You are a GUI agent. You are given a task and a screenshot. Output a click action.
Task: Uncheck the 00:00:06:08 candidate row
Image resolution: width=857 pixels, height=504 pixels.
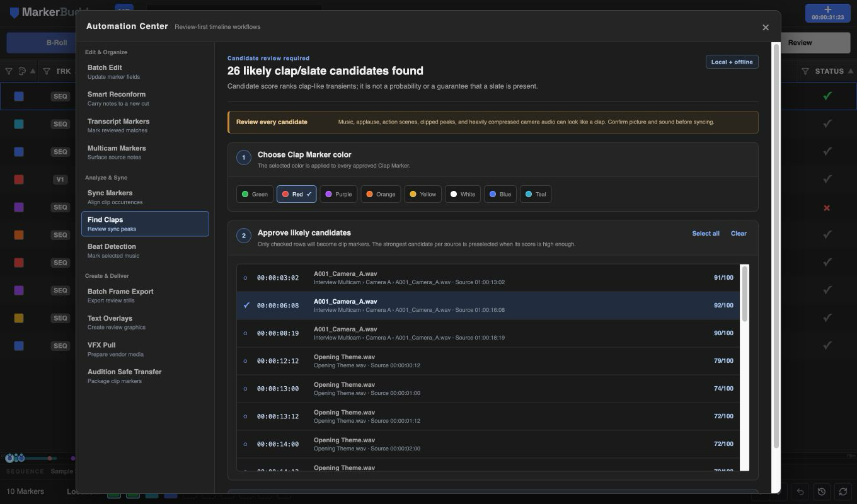pos(488,306)
